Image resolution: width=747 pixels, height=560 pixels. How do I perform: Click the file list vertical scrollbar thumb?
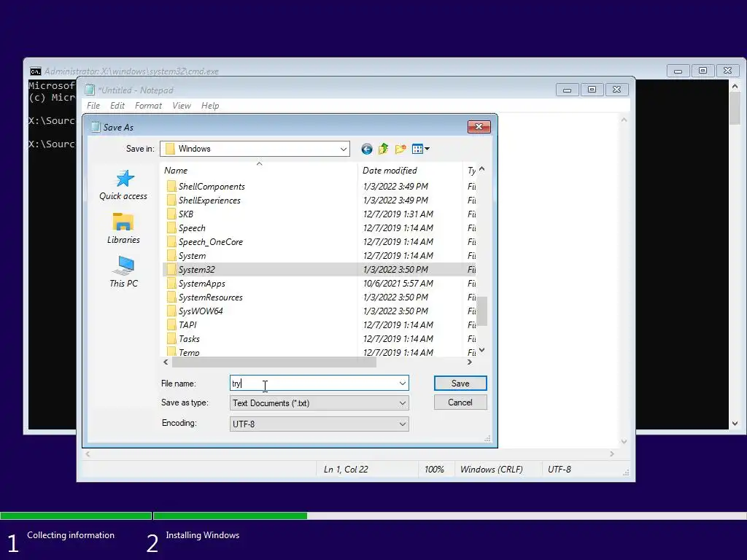tap(482, 311)
